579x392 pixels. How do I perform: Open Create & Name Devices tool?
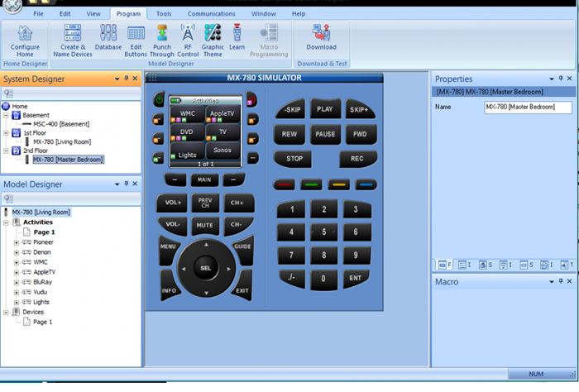[x=73, y=37]
